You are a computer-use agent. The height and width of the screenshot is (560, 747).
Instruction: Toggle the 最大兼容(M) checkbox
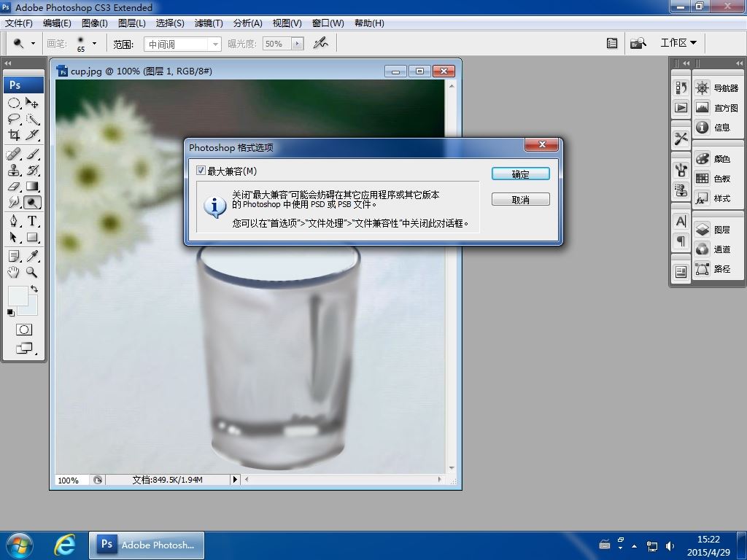(x=201, y=171)
